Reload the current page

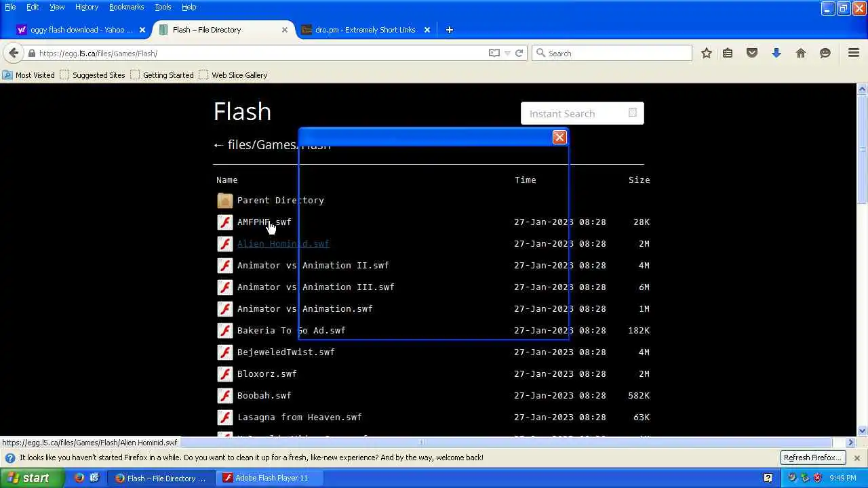[519, 53]
